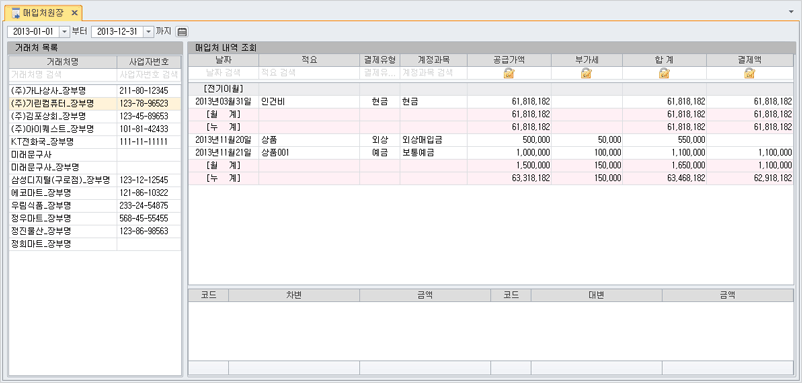Sort by 공급가액 column header

point(509,60)
